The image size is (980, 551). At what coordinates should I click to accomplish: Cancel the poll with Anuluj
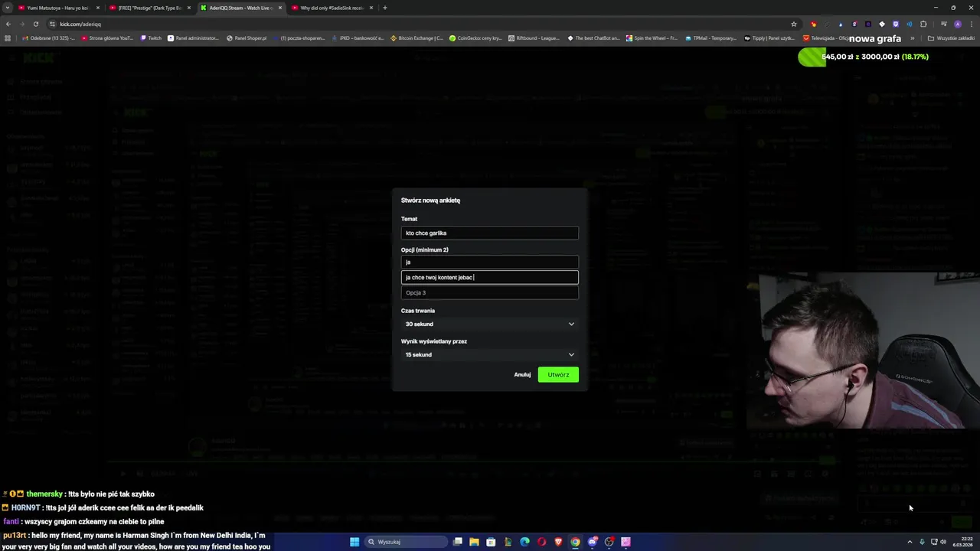click(x=522, y=374)
